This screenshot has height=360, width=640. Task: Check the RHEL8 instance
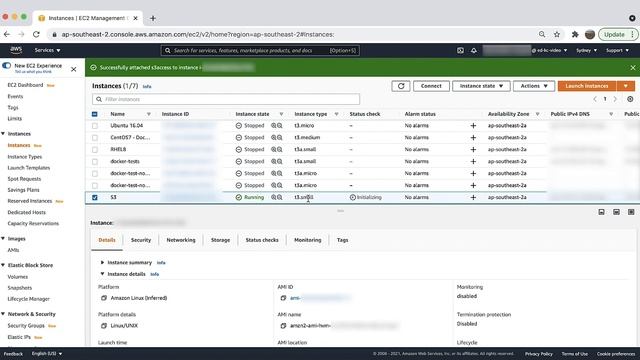pyautogui.click(x=95, y=149)
